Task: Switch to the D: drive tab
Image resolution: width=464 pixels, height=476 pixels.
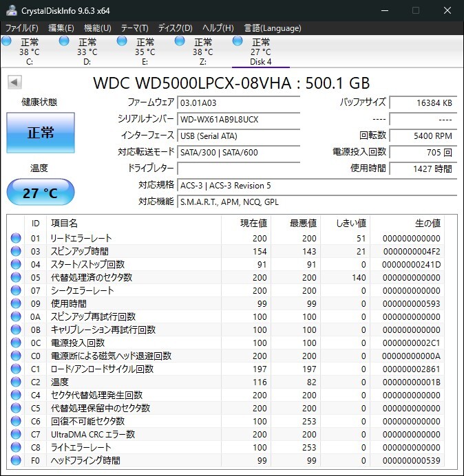Action: point(87,51)
